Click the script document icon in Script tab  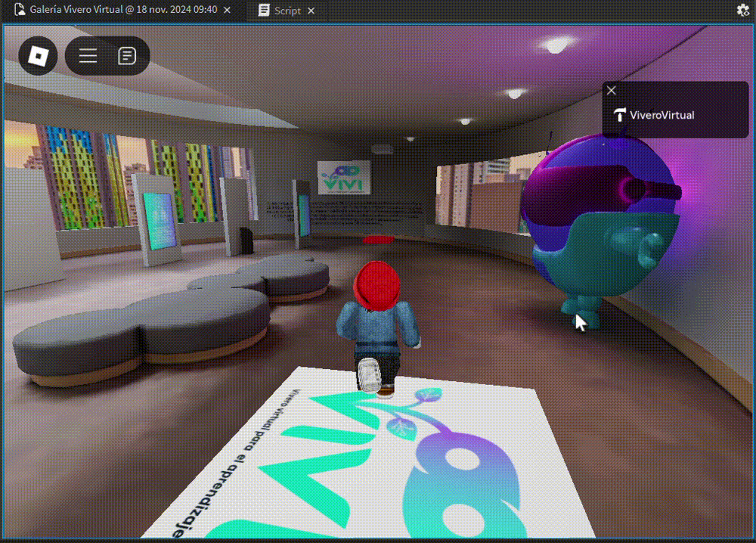coord(264,10)
